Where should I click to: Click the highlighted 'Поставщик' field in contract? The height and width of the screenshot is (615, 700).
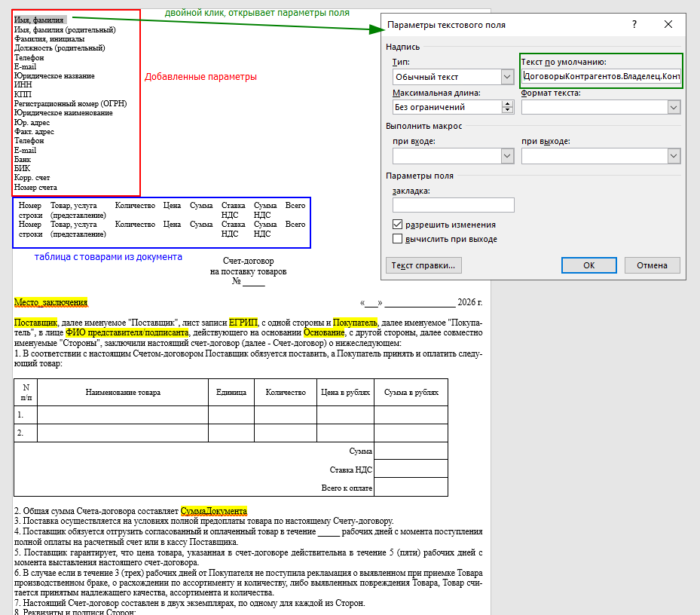tap(35, 323)
